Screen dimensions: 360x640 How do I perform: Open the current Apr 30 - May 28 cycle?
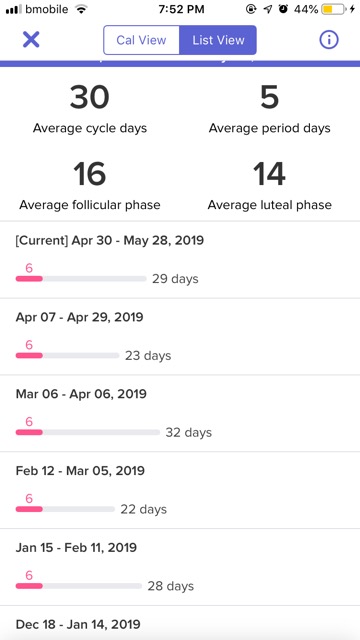(180, 260)
